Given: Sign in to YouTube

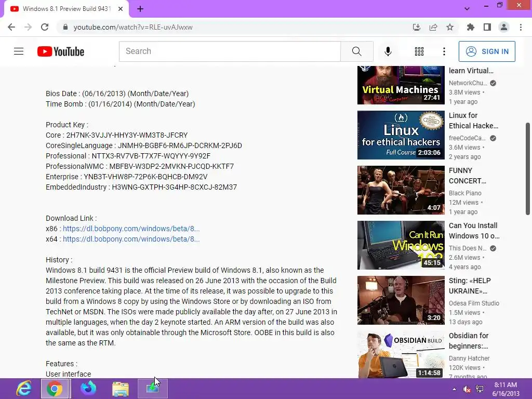Looking at the screenshot, I should 487,51.
